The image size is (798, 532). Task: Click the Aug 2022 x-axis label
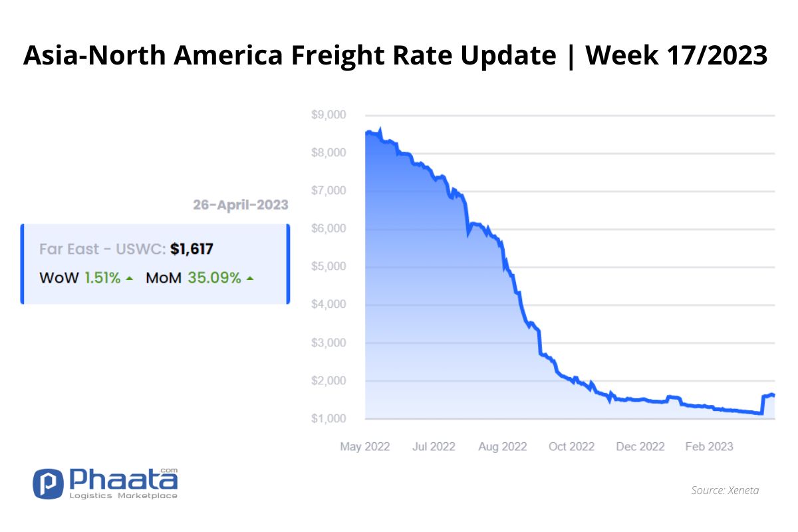[503, 446]
